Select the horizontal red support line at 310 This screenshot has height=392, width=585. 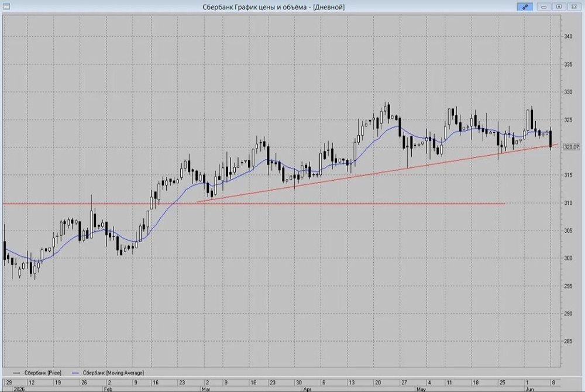[254, 204]
